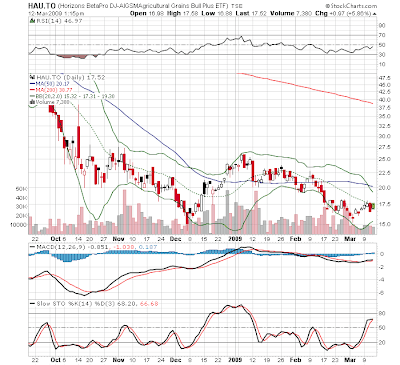400x365 pixels.
Task: Click the -6 MACD axis label
Action: coord(381,293)
